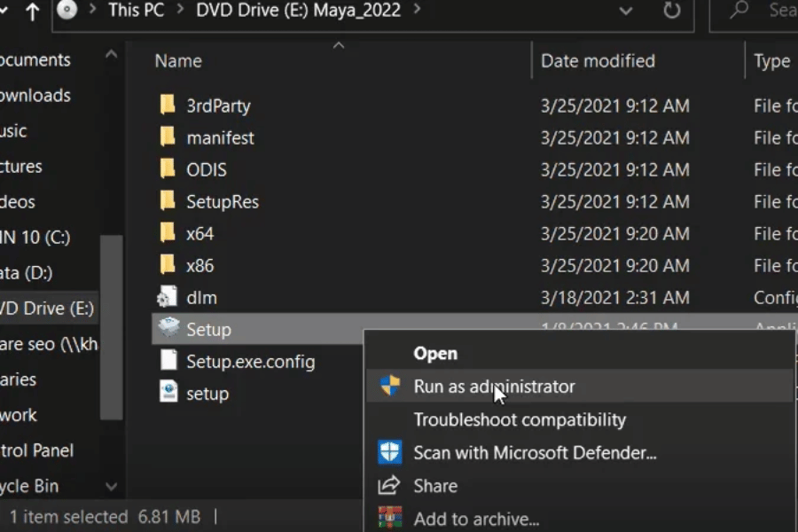Click the Name column header
This screenshot has width=798, height=532.
[178, 61]
